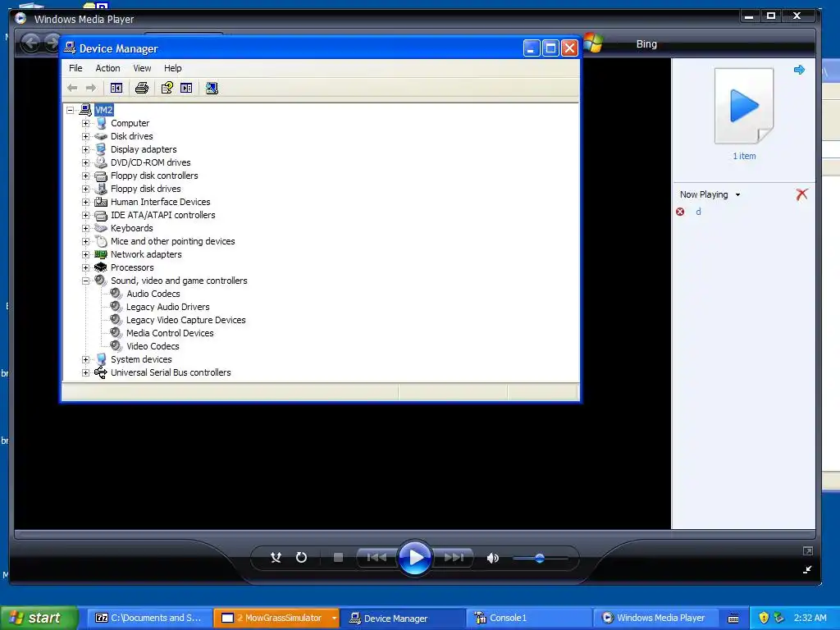Mute the Media Player volume
The width and height of the screenshot is (840, 630).
pos(492,558)
